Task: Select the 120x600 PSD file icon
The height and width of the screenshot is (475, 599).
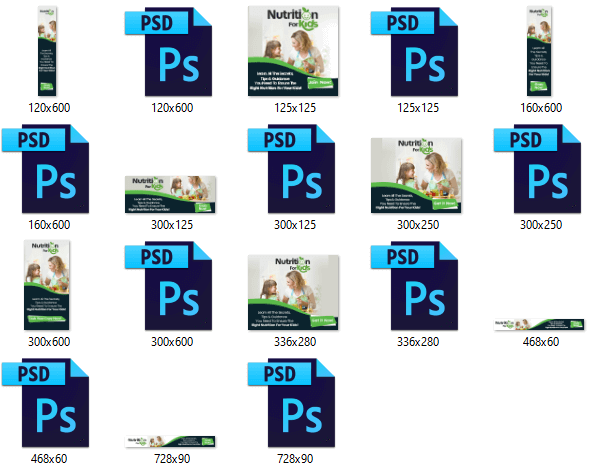Action: 168,52
